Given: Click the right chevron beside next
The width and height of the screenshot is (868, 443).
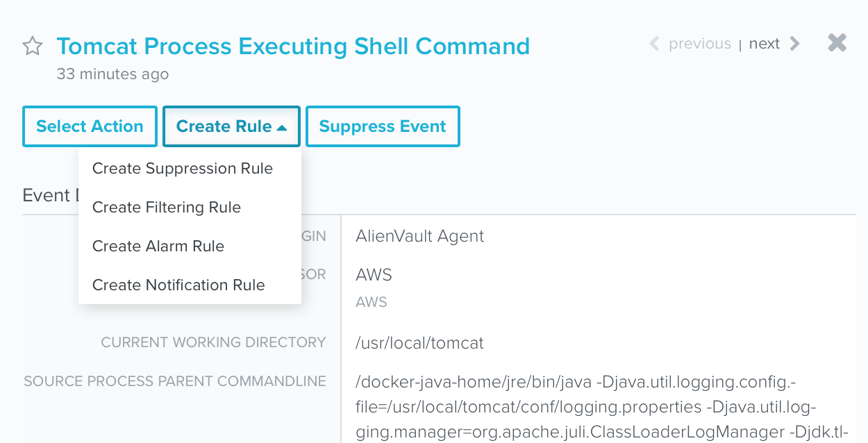Looking at the screenshot, I should (795, 44).
